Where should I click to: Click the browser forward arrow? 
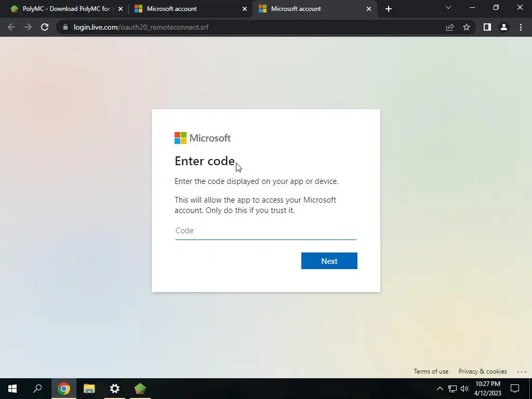click(x=28, y=27)
